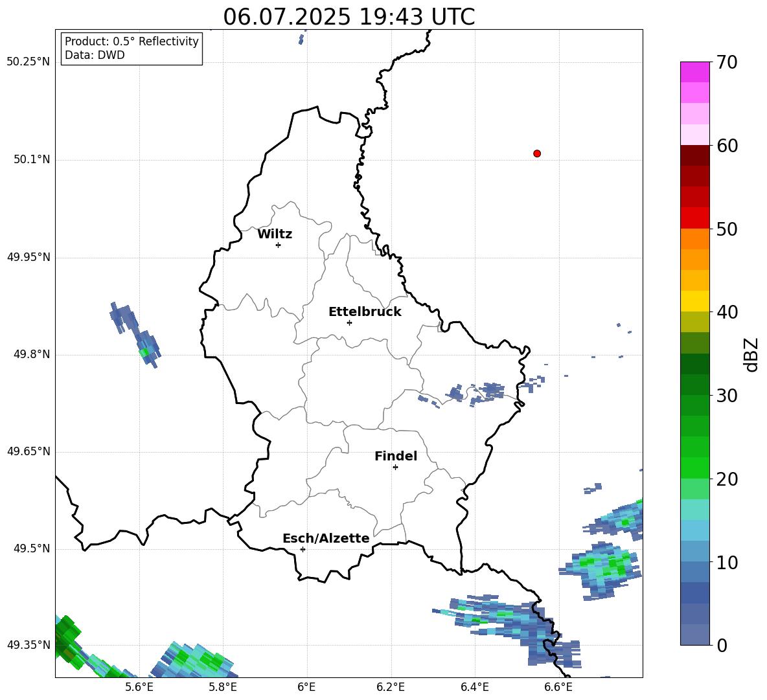Click the Esch/Alzette station cross marker
Screen dimensions: 767x700
point(303,549)
